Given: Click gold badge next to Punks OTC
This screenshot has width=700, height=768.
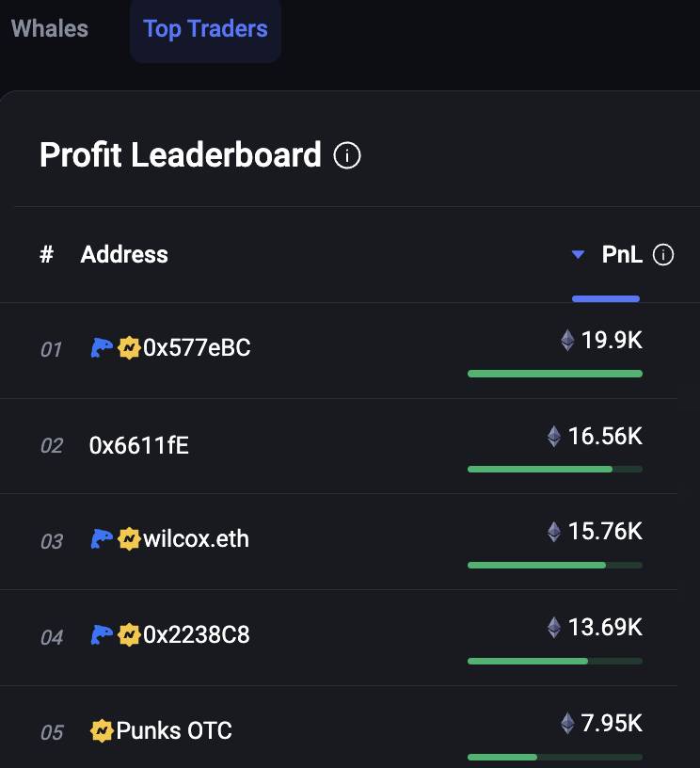Looking at the screenshot, I should pos(102,730).
